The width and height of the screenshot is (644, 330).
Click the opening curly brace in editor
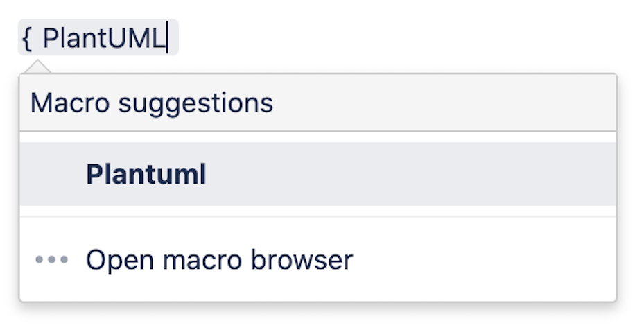26,39
